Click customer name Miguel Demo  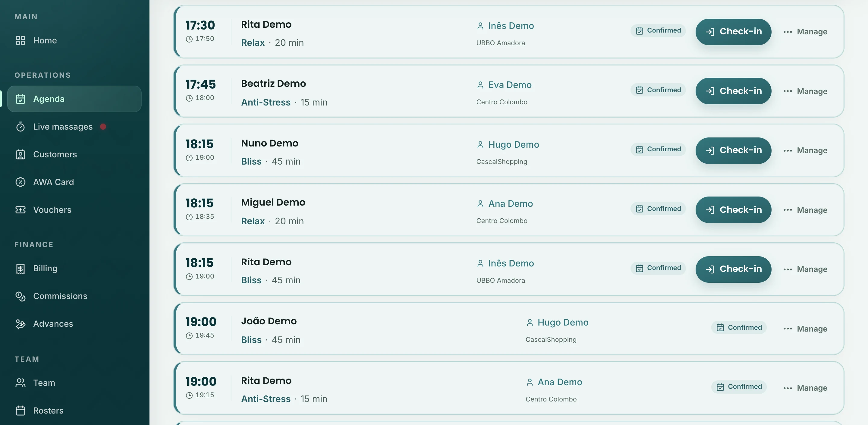273,202
